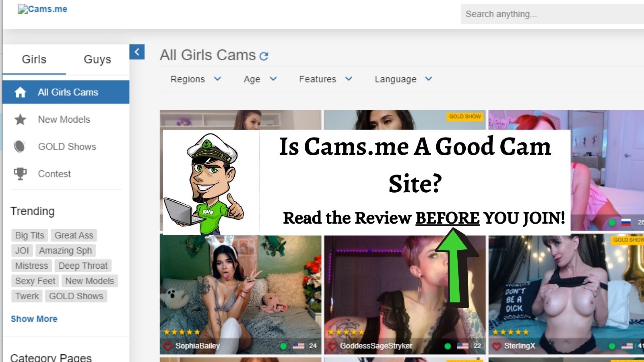Click the trophy icon for Contest

(x=20, y=174)
